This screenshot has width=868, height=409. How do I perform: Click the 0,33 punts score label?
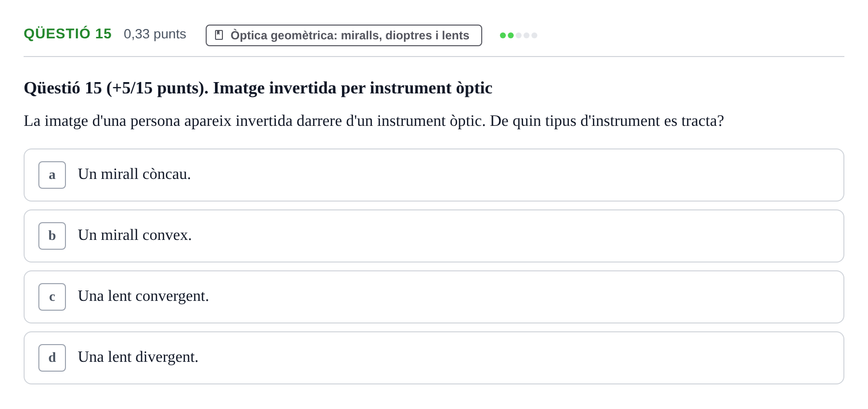tap(155, 34)
